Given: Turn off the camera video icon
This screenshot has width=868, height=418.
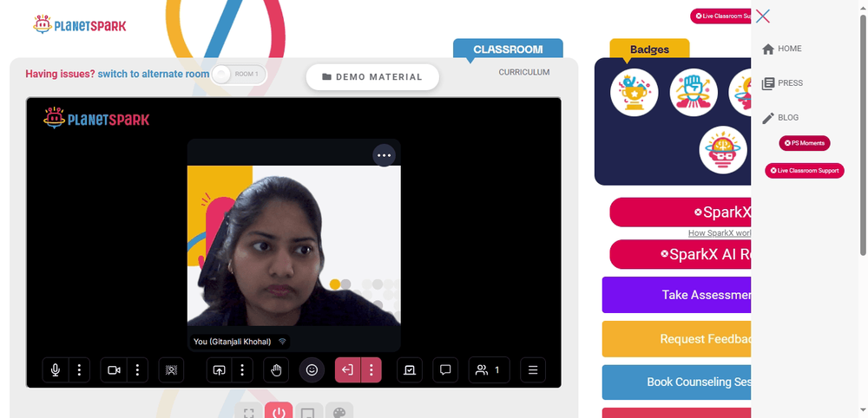Looking at the screenshot, I should pyautogui.click(x=114, y=370).
